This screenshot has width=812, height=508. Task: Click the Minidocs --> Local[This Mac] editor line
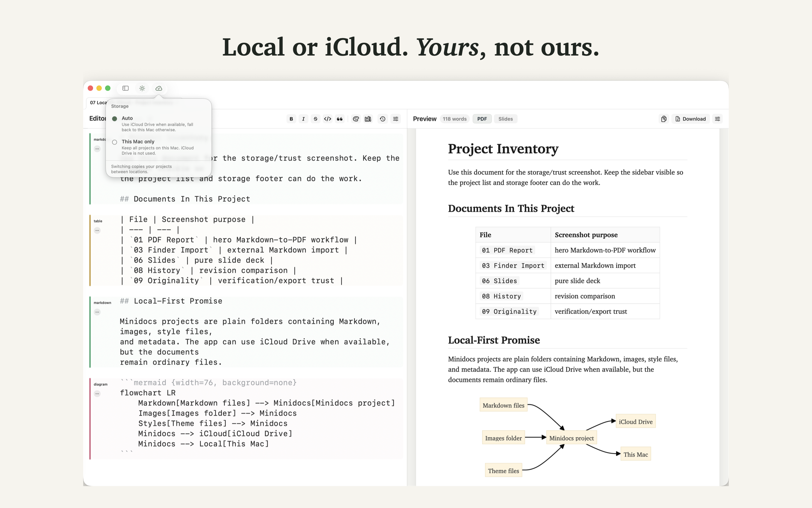coord(204,444)
